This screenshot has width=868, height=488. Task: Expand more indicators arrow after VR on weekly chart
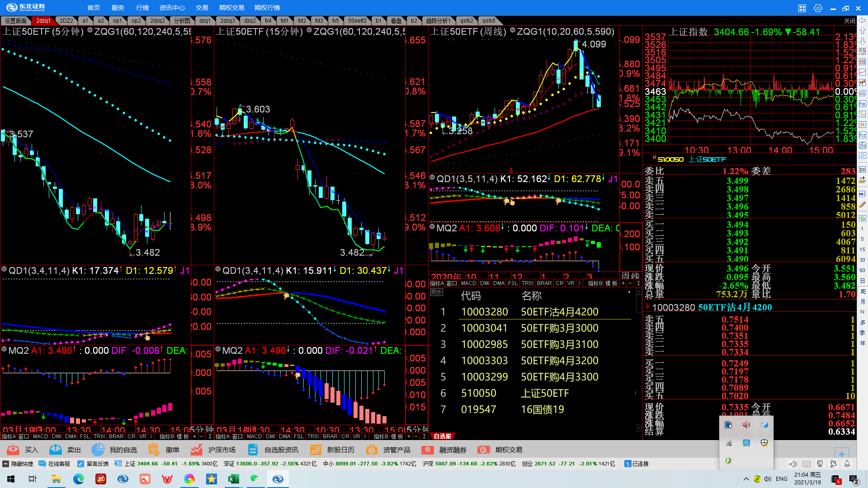coord(579,283)
